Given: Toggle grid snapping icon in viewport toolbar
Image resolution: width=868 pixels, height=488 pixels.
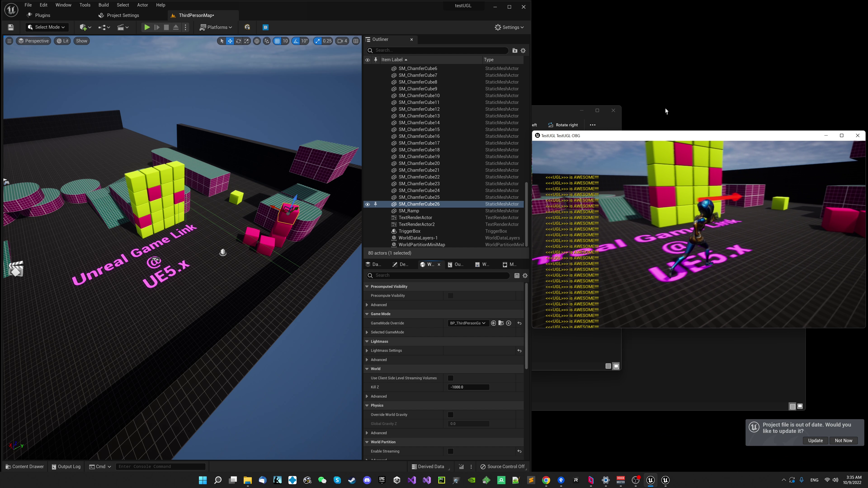Looking at the screenshot, I should tap(277, 41).
